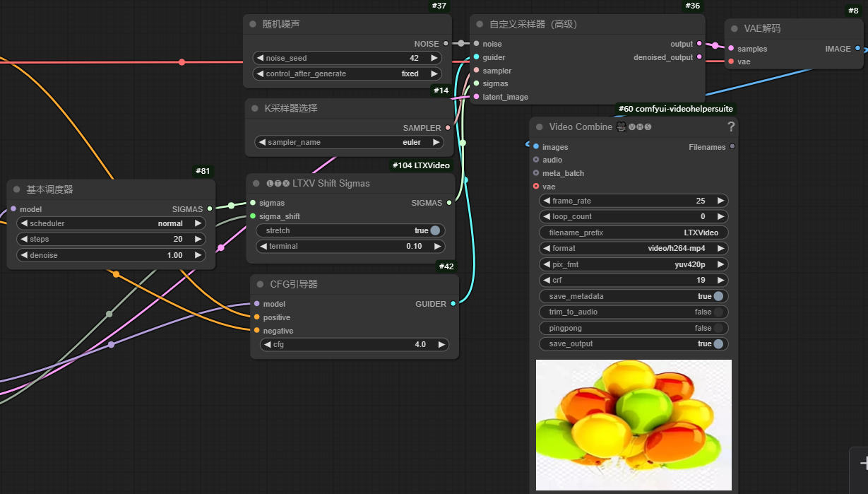The image size is (868, 494).
Task: Click the NOISE output port on 随机噪声
Action: point(446,44)
